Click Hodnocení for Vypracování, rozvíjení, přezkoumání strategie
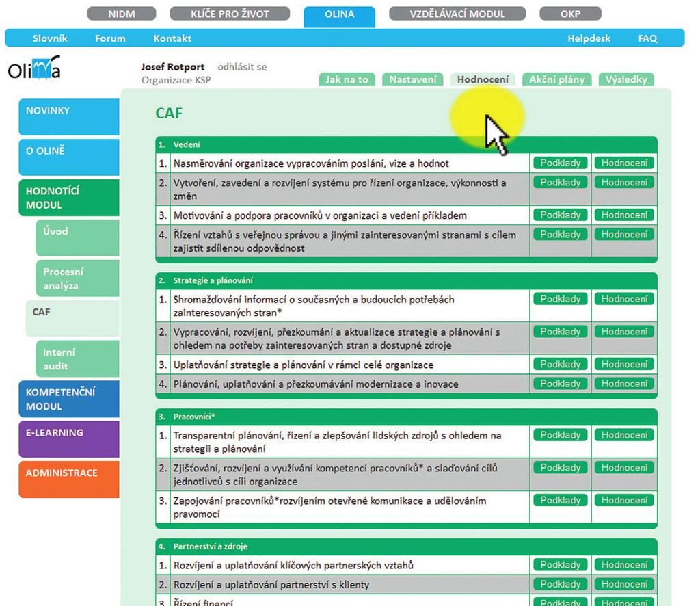Screen dimensions: 700x606 (x=624, y=331)
